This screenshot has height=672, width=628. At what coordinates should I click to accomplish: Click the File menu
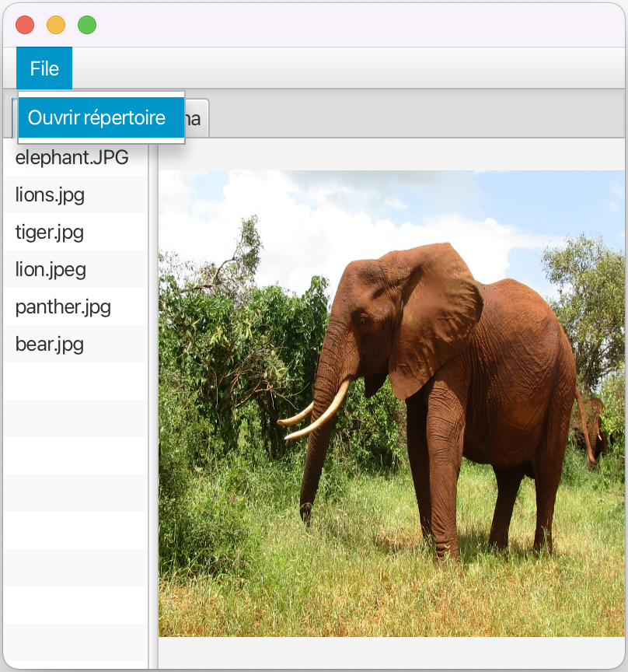point(44,68)
